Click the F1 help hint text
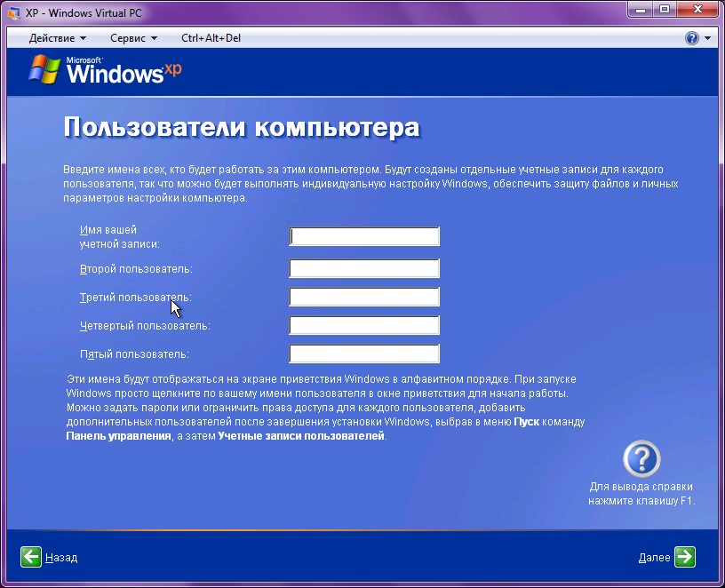Viewport: 725px width, 588px height. point(641,494)
